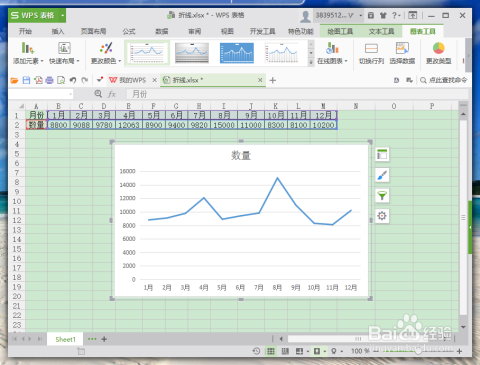Open the 视图 (View) tab
This screenshot has width=480, height=365.
(x=227, y=31)
